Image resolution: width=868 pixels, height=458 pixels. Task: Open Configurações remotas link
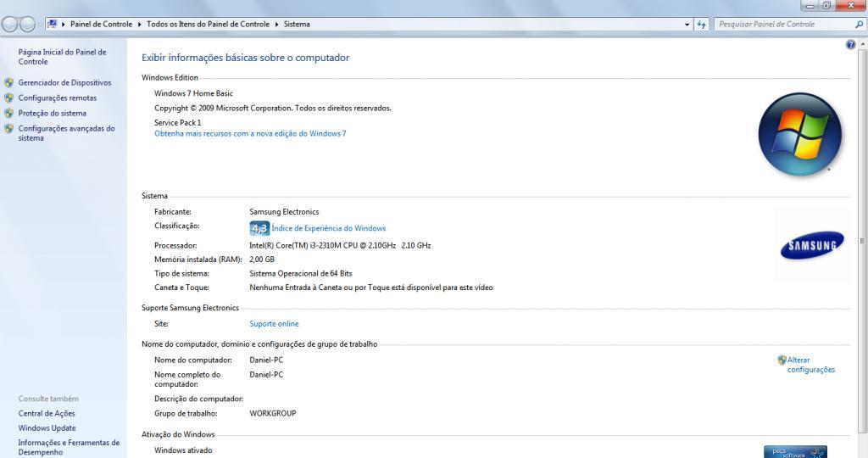pos(58,98)
